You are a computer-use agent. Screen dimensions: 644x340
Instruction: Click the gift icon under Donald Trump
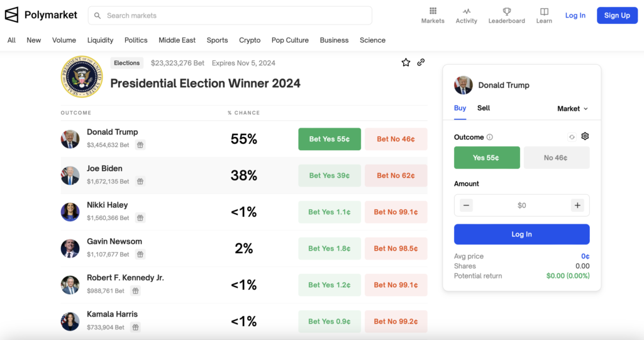pos(140,145)
